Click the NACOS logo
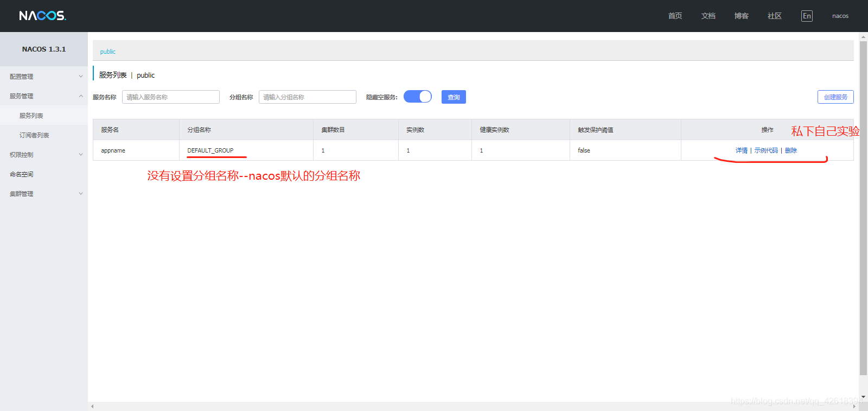The image size is (868, 411). (42, 16)
